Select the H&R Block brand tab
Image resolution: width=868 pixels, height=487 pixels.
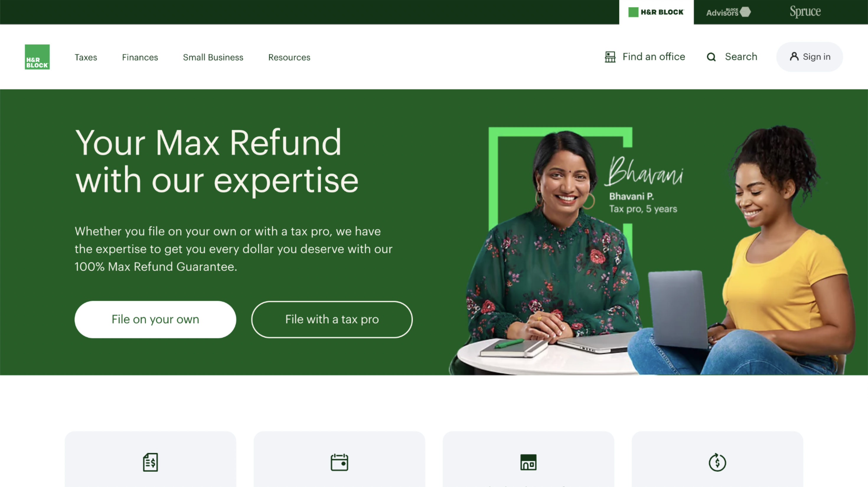point(656,12)
